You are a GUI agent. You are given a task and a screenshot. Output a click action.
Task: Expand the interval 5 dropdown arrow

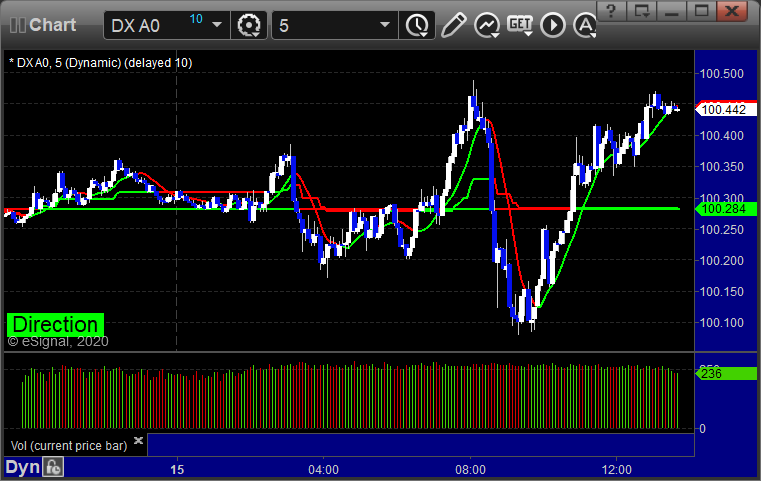point(385,25)
